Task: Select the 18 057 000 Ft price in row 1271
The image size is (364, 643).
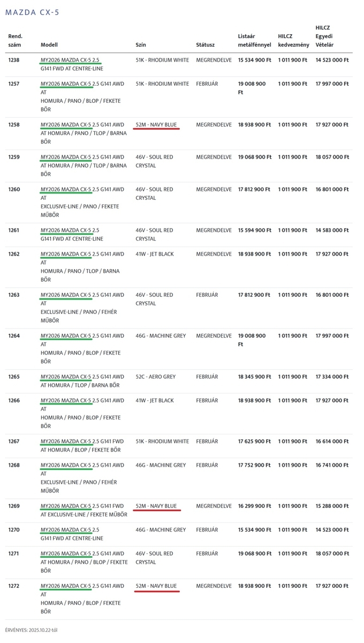Action: [332, 554]
